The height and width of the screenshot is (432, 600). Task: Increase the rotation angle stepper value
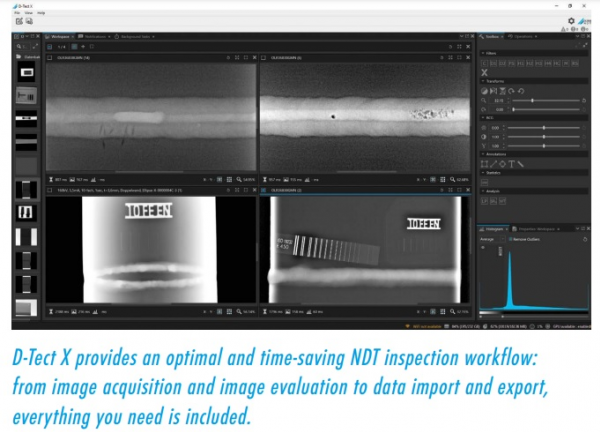509,108
